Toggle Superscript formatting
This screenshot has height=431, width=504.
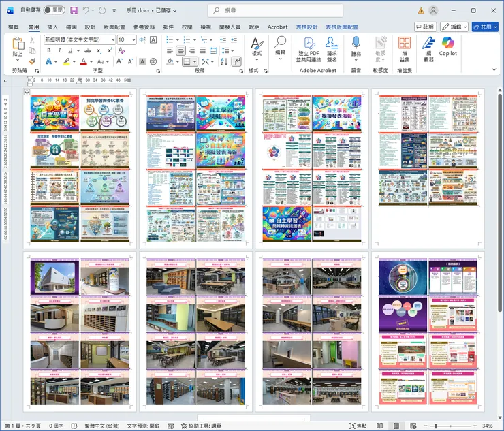110,50
